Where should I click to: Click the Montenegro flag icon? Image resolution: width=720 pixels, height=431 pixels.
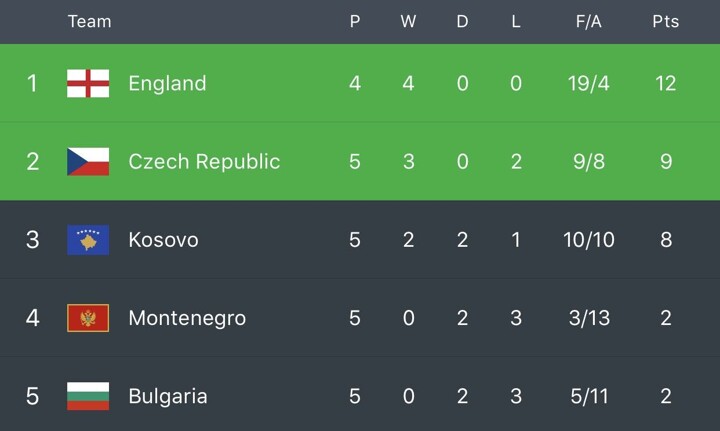tap(88, 318)
